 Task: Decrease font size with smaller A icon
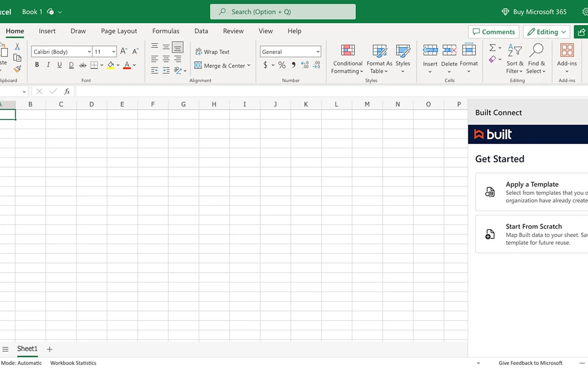point(135,51)
